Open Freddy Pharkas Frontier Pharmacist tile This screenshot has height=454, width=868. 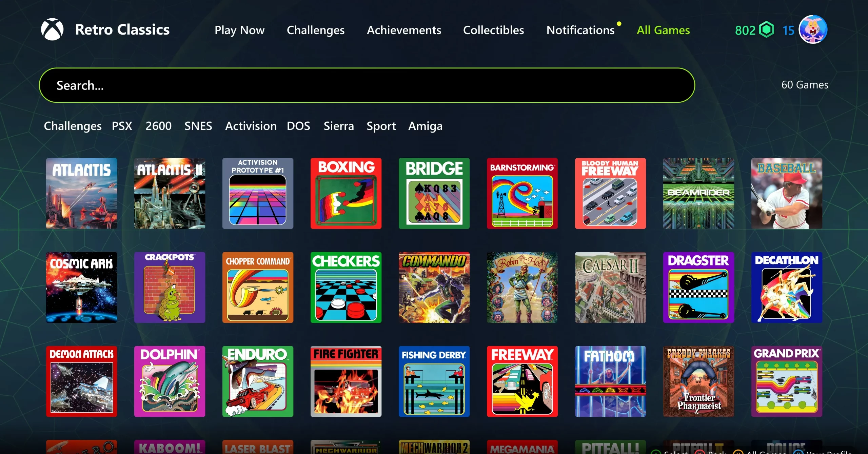coord(698,381)
